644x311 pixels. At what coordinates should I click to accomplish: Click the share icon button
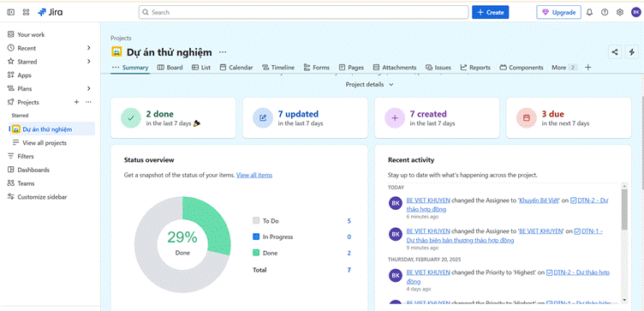[615, 51]
